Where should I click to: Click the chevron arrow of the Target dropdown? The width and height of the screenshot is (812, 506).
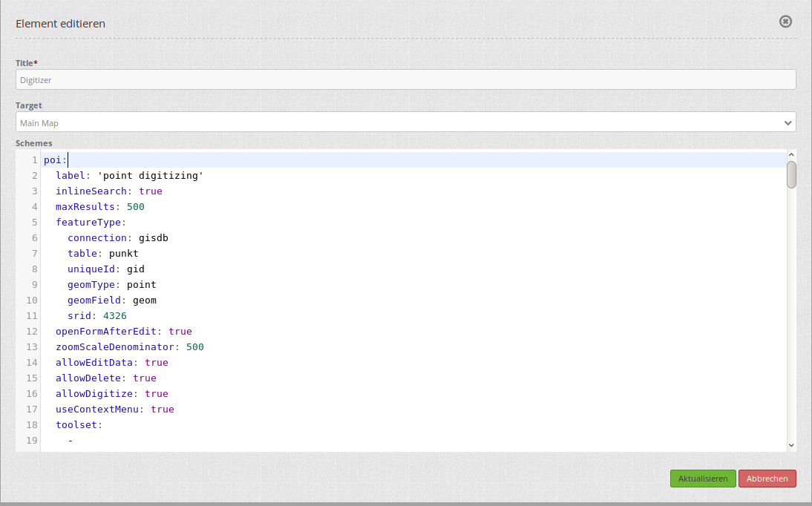click(x=788, y=122)
